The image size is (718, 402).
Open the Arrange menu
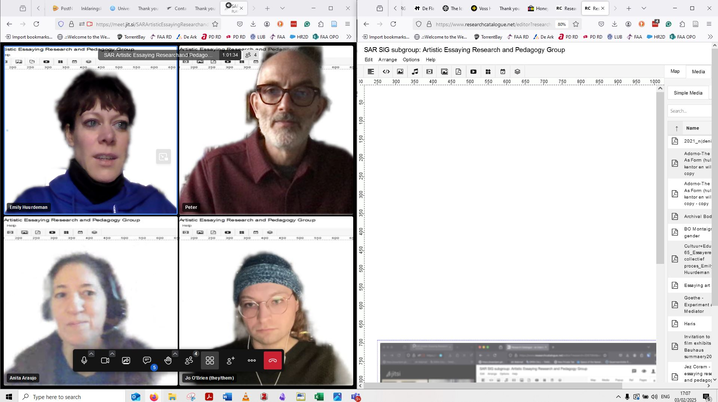click(x=387, y=60)
